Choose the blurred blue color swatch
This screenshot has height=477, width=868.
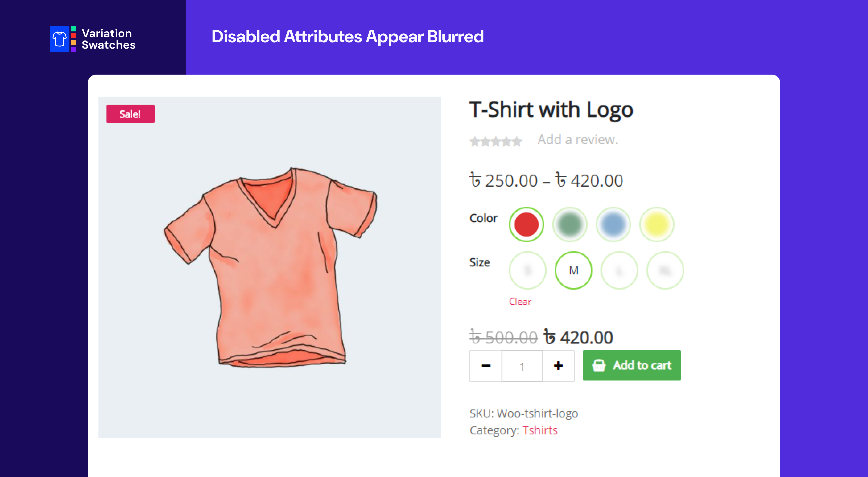pyautogui.click(x=613, y=224)
